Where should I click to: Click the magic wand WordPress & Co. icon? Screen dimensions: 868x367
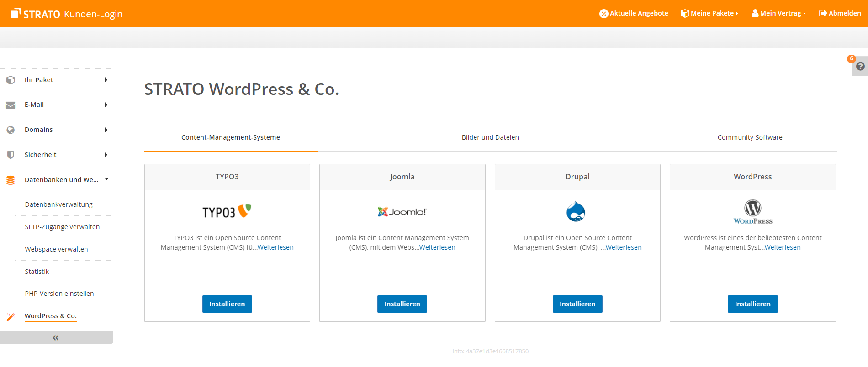pos(11,316)
